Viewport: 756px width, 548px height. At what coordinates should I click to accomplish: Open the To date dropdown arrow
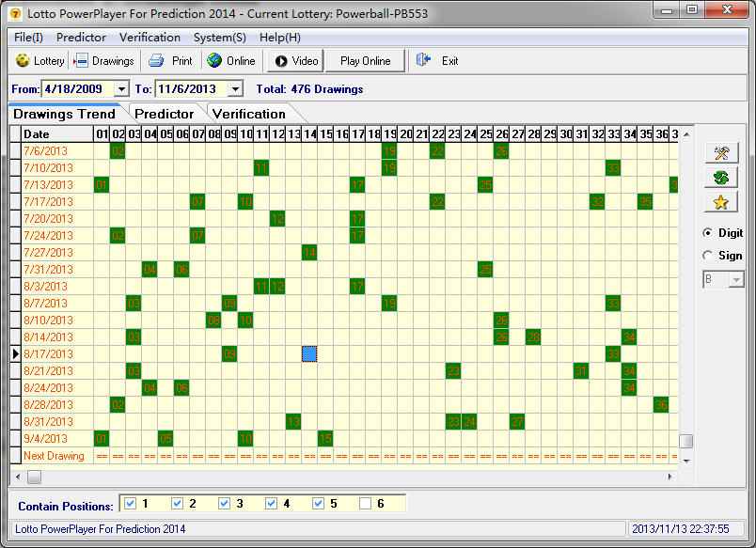[235, 89]
